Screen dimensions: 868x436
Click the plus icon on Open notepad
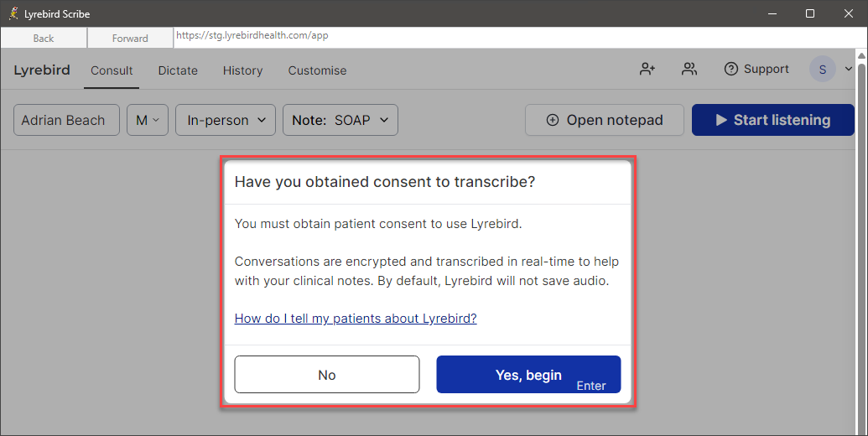click(552, 120)
